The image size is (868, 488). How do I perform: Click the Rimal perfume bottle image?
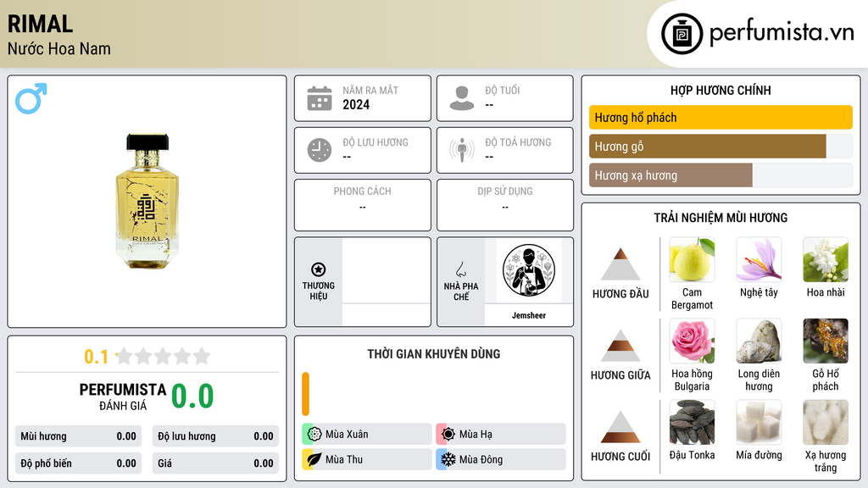(147, 202)
